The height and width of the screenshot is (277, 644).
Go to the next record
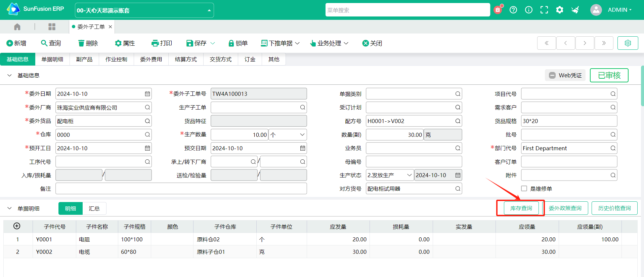tap(585, 43)
